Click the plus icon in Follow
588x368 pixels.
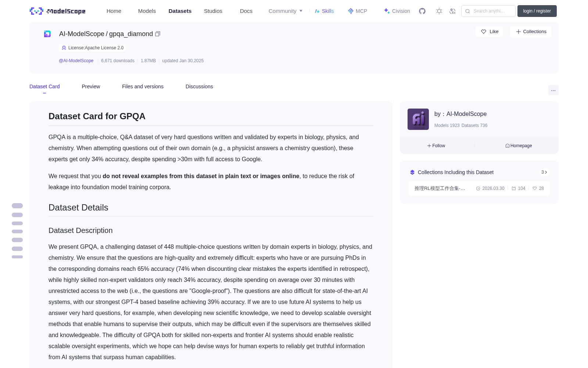[429, 146]
